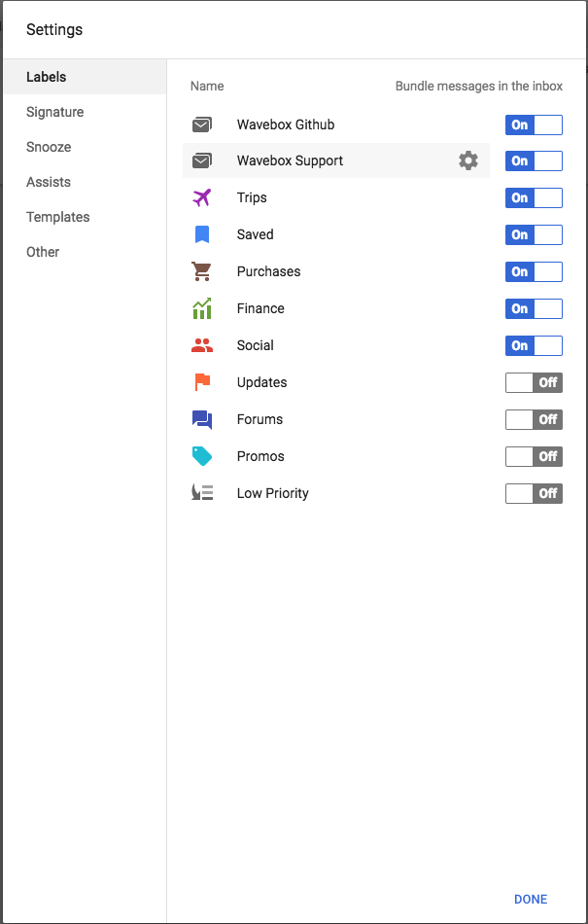Click the orange Updates flag icon

(202, 382)
